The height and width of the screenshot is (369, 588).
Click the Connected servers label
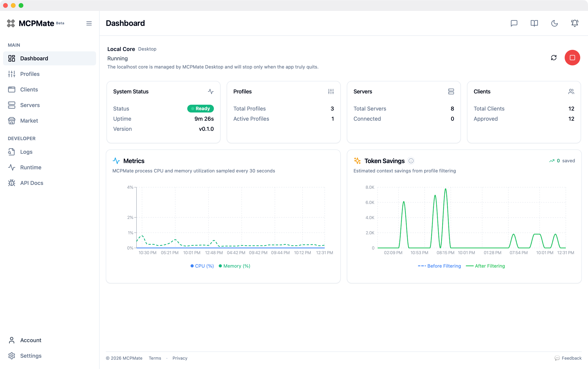coord(367,119)
